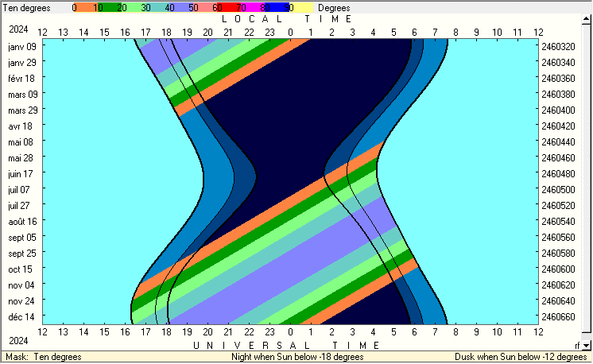Click Julian date 2460600
The height and width of the screenshot is (364, 593).
coord(558,269)
